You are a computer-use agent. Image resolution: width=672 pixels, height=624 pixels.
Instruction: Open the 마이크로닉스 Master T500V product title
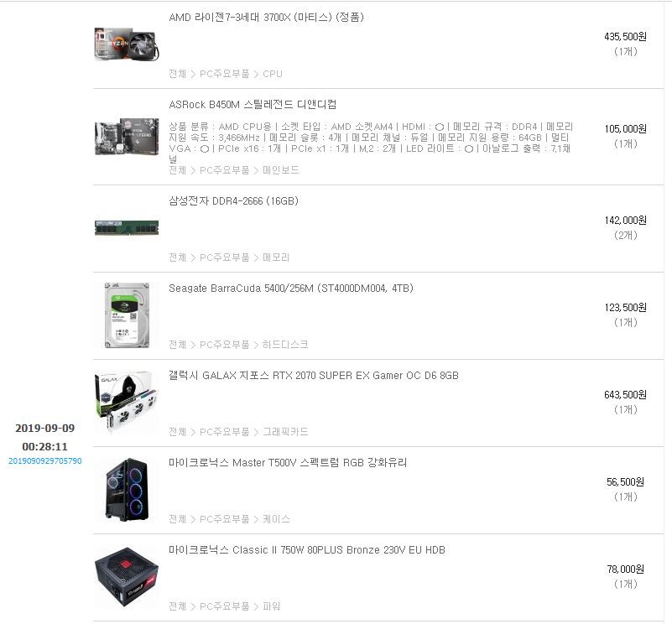point(288,463)
